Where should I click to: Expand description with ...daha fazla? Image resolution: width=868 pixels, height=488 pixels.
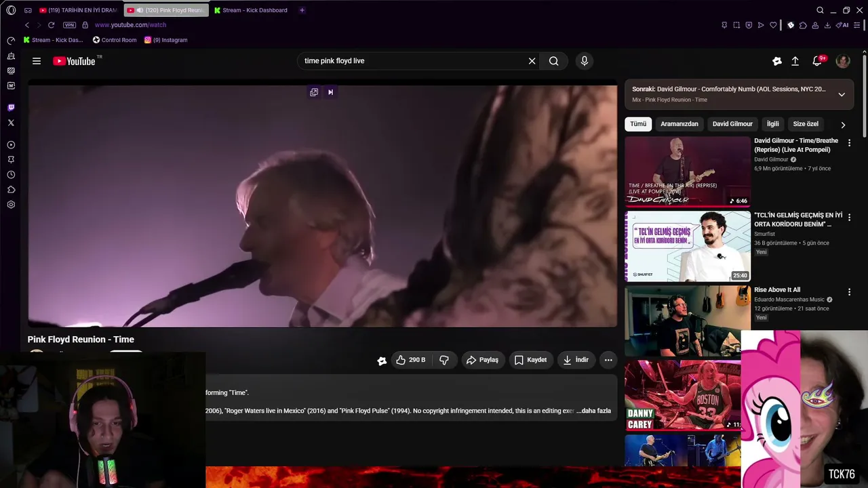(x=594, y=411)
